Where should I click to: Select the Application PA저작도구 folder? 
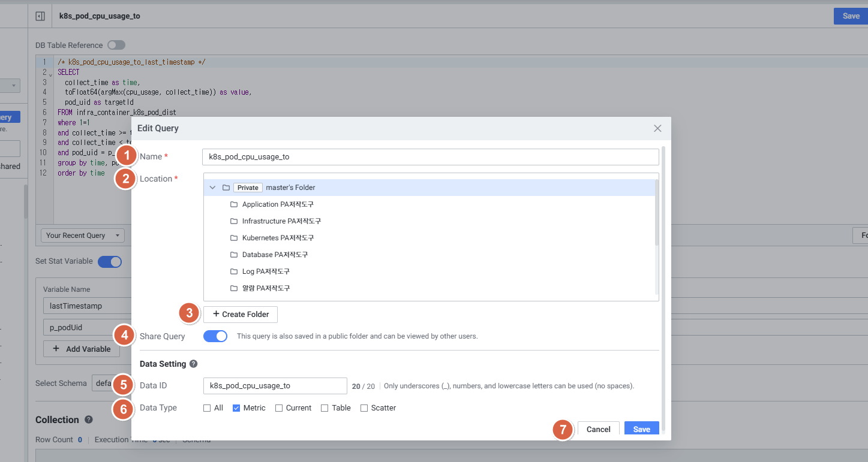coord(277,204)
